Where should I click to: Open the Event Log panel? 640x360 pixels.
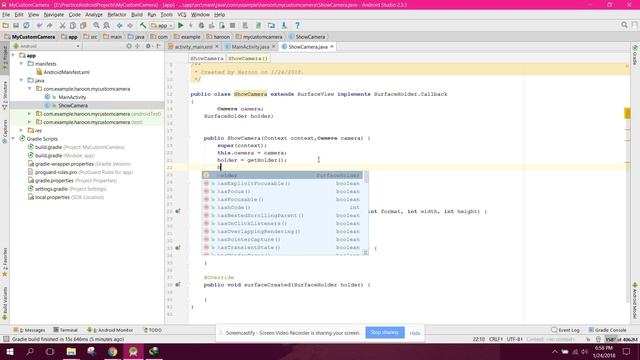(565, 330)
